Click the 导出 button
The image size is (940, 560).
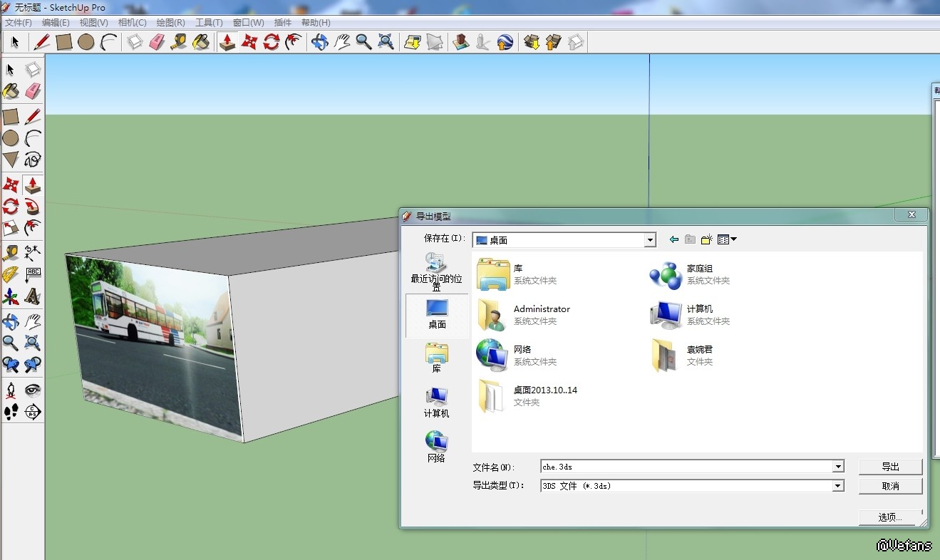891,467
